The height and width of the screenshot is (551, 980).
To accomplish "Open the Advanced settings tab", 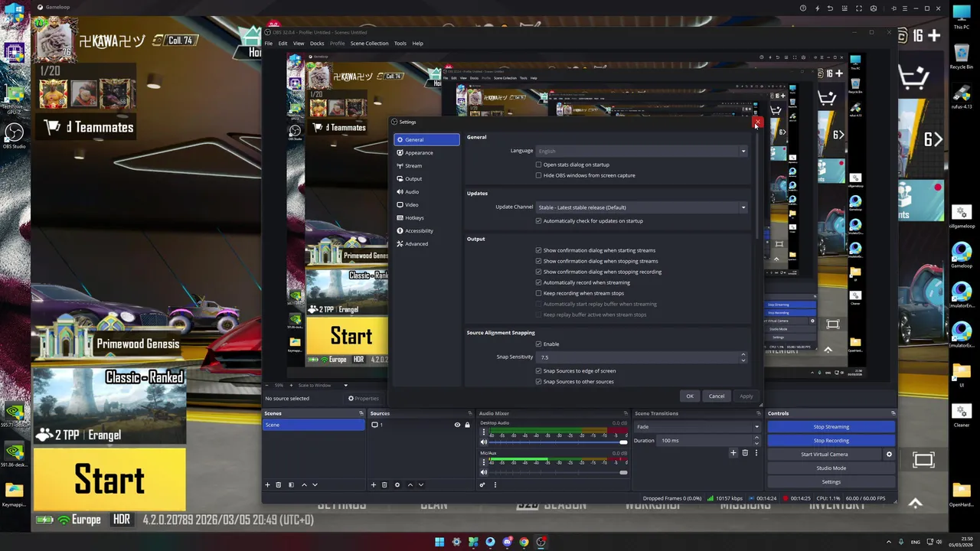I will pyautogui.click(x=426, y=244).
